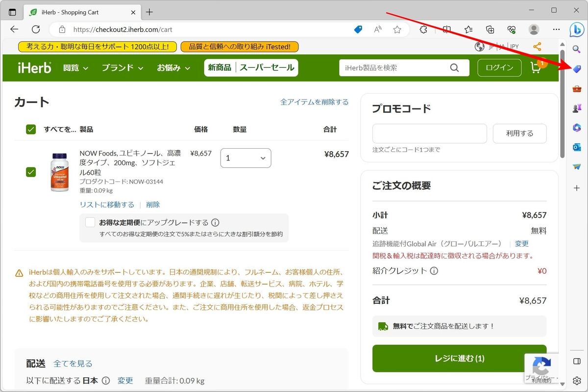
Task: Open the Favorites list icon
Action: [468, 29]
